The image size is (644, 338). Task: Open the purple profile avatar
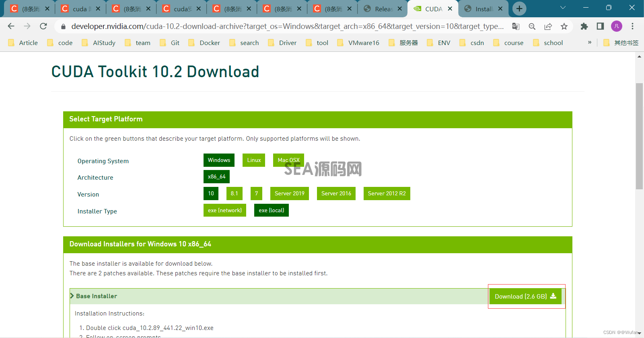[617, 27]
